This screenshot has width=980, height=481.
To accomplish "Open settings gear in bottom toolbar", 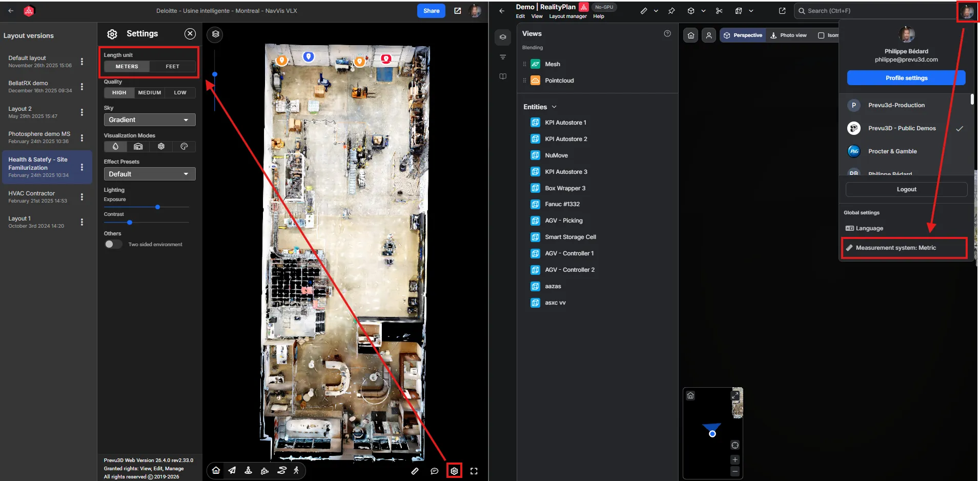I will click(454, 471).
